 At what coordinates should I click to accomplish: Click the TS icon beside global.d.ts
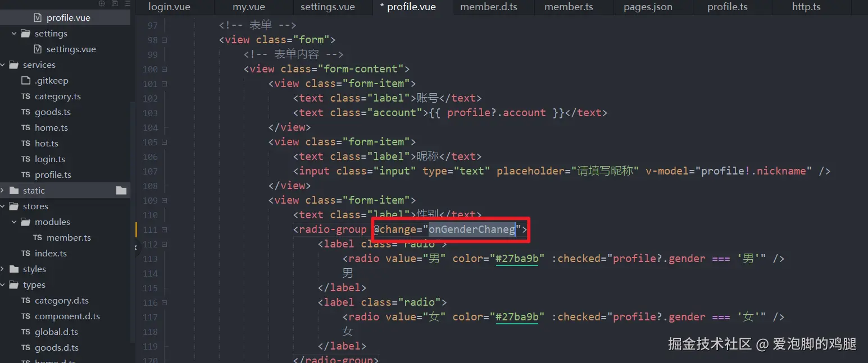click(26, 332)
